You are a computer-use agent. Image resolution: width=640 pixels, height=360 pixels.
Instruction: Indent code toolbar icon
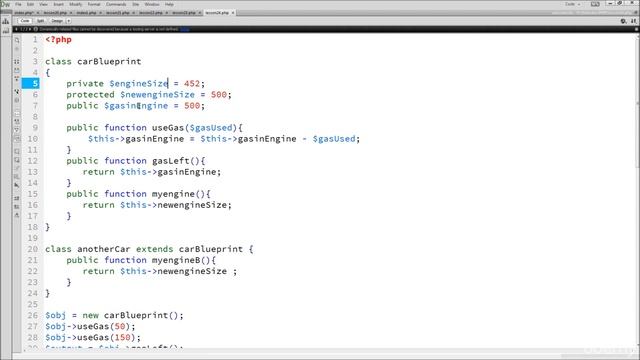(x=17, y=198)
